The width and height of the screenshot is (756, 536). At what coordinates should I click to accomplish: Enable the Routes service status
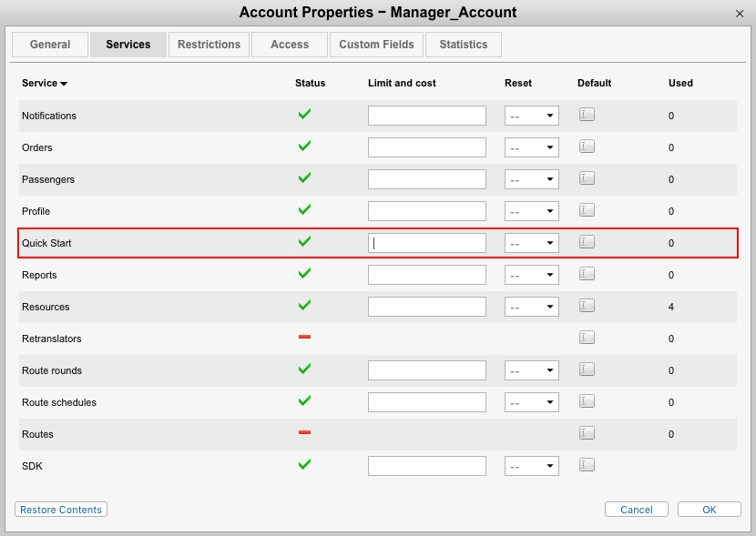click(304, 433)
